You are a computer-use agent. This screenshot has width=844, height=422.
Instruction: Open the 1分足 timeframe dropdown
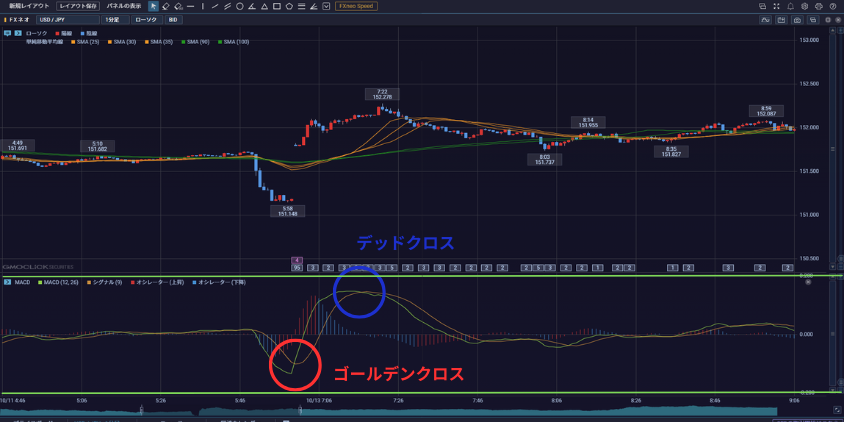[x=113, y=19]
